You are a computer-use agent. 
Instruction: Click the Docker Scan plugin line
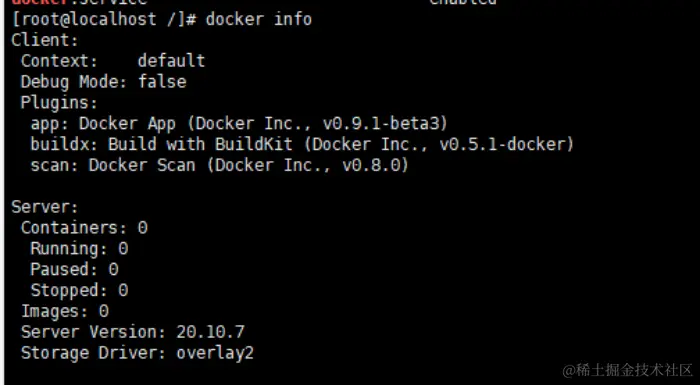pos(219,165)
